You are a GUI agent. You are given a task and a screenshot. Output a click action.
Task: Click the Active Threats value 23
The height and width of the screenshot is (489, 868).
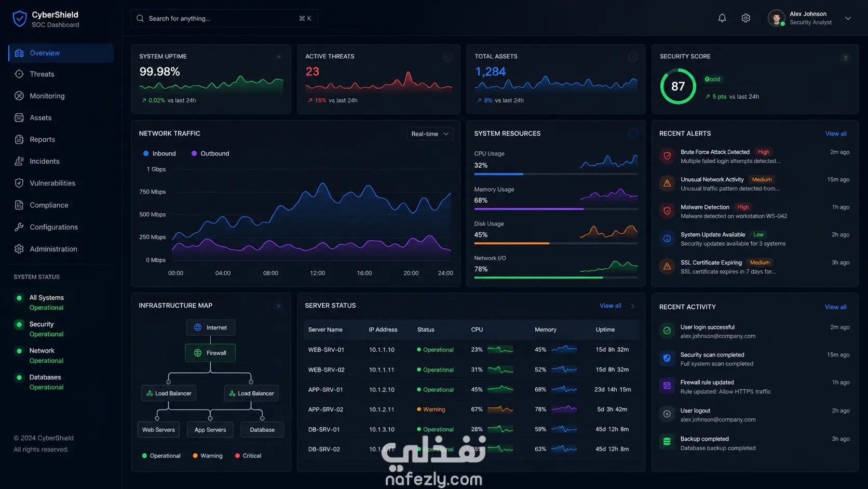coord(313,72)
